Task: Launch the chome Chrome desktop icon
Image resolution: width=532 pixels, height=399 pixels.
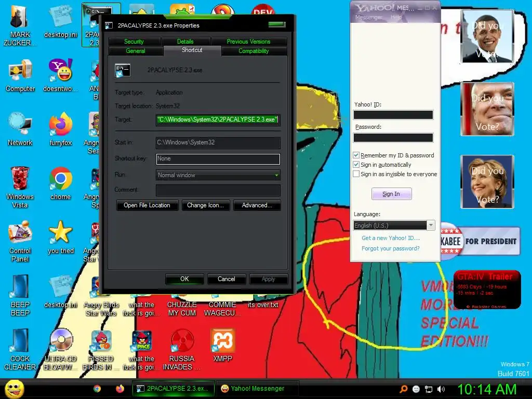Action: click(60, 183)
